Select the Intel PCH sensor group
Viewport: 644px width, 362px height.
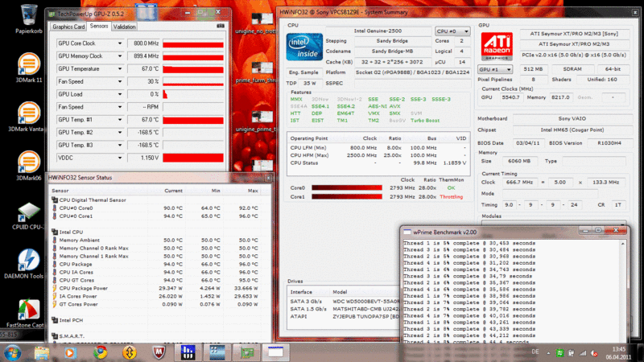pos(71,320)
